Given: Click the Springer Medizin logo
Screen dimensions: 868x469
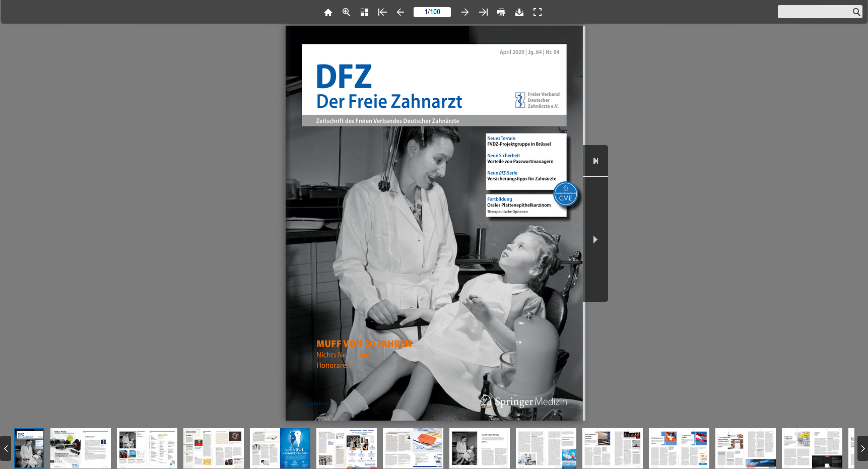Looking at the screenshot, I should click(x=523, y=401).
